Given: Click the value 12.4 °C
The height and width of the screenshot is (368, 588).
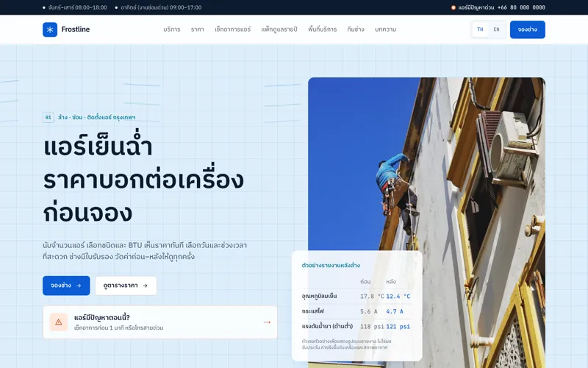Looking at the screenshot, I should pyautogui.click(x=398, y=297).
